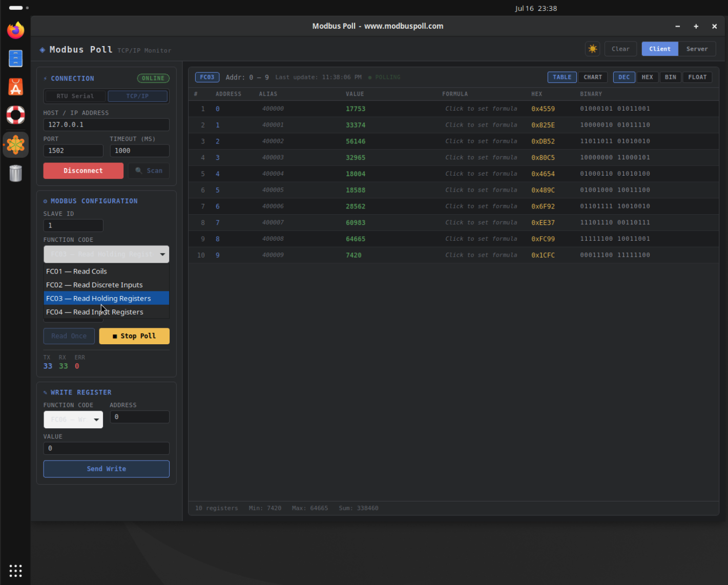Switch to TABLE view

pyautogui.click(x=562, y=77)
